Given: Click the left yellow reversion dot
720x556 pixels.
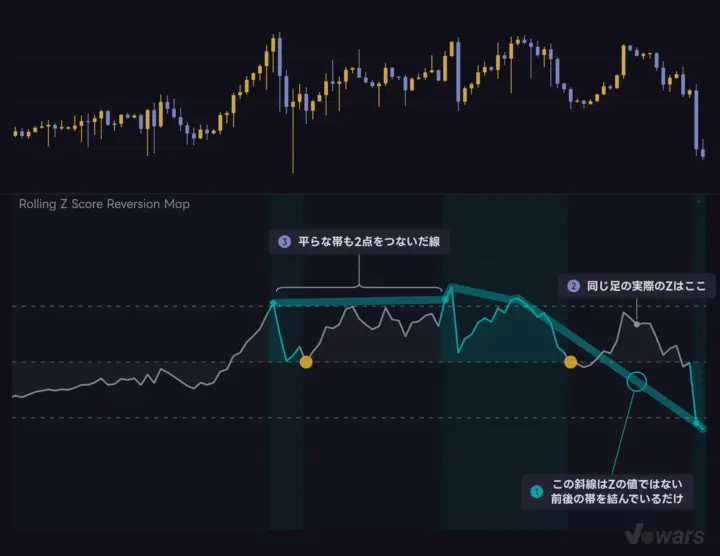Looking at the screenshot, I should point(306,362).
